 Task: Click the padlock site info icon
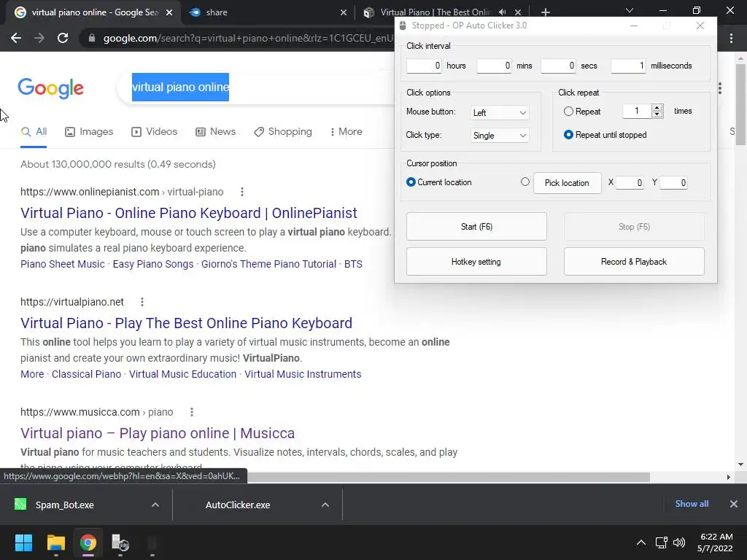click(91, 38)
